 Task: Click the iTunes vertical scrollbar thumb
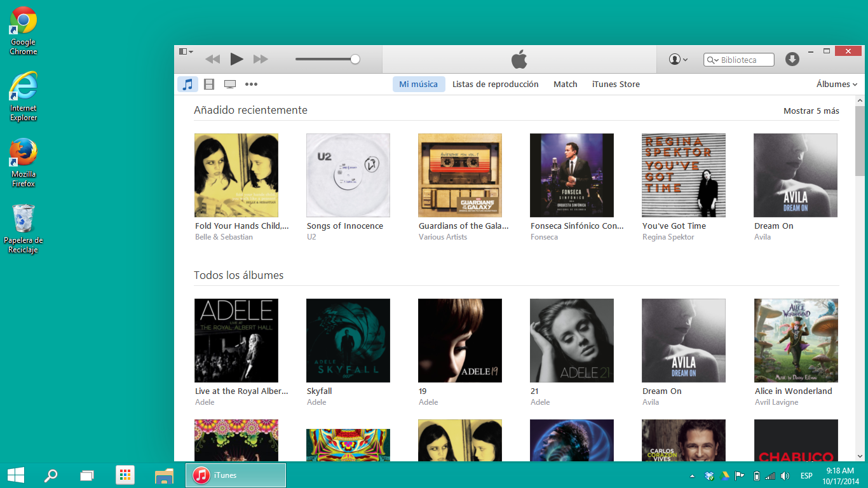point(860,141)
